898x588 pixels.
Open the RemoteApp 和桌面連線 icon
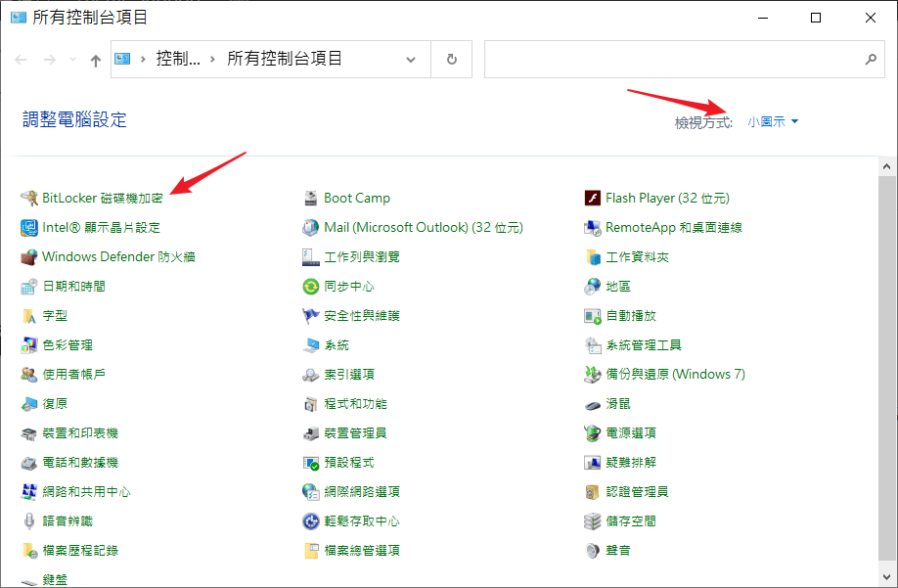593,227
